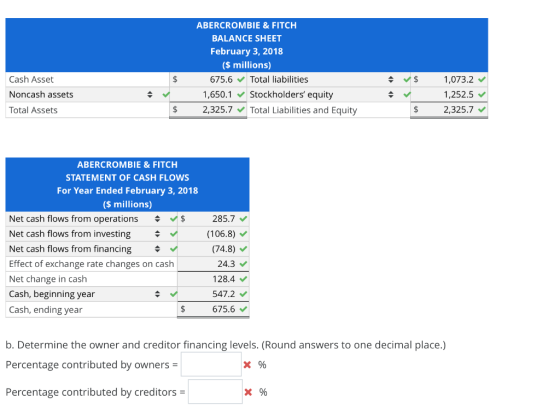
Task: Click green check beside 1,252.5 amount
Action: pos(482,95)
